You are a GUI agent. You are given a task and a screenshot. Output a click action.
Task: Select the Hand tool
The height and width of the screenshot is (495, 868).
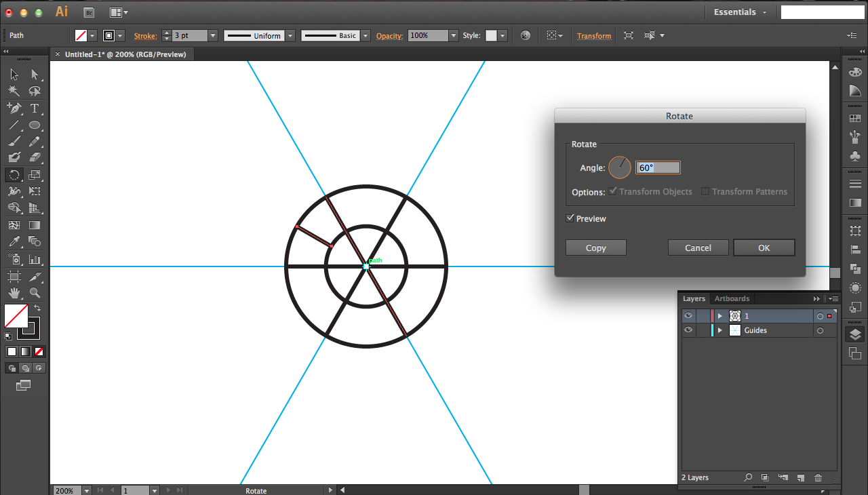coord(14,293)
